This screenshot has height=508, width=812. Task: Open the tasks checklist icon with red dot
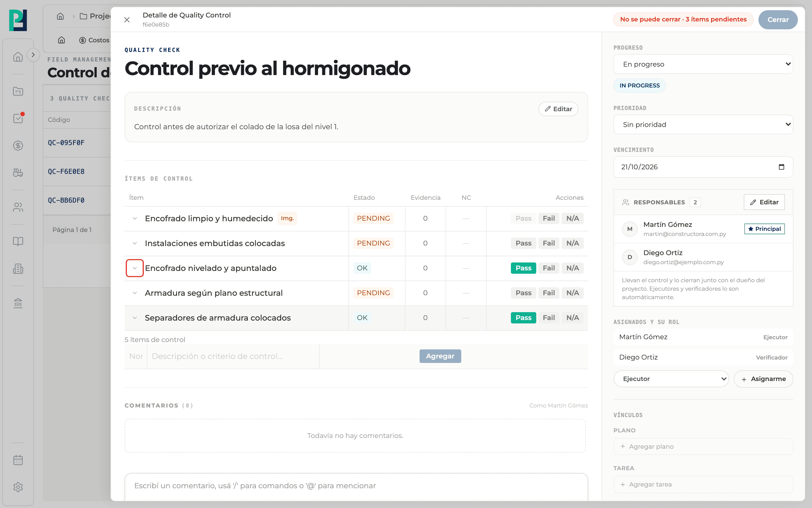pyautogui.click(x=18, y=118)
